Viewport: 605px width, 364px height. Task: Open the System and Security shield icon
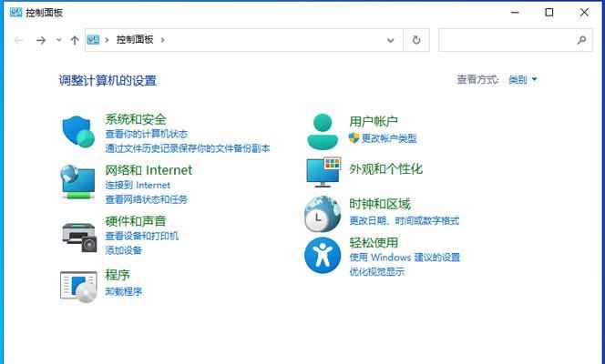click(78, 132)
